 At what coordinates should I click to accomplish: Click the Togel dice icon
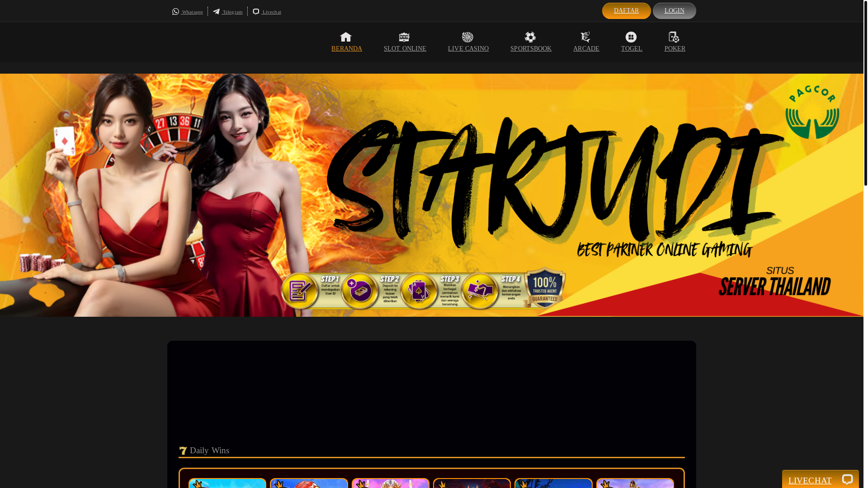pyautogui.click(x=631, y=37)
